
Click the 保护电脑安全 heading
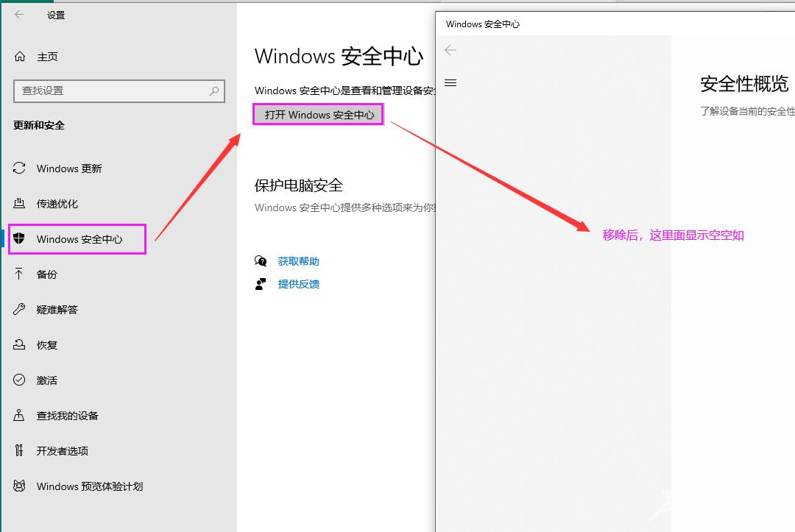pyautogui.click(x=299, y=185)
